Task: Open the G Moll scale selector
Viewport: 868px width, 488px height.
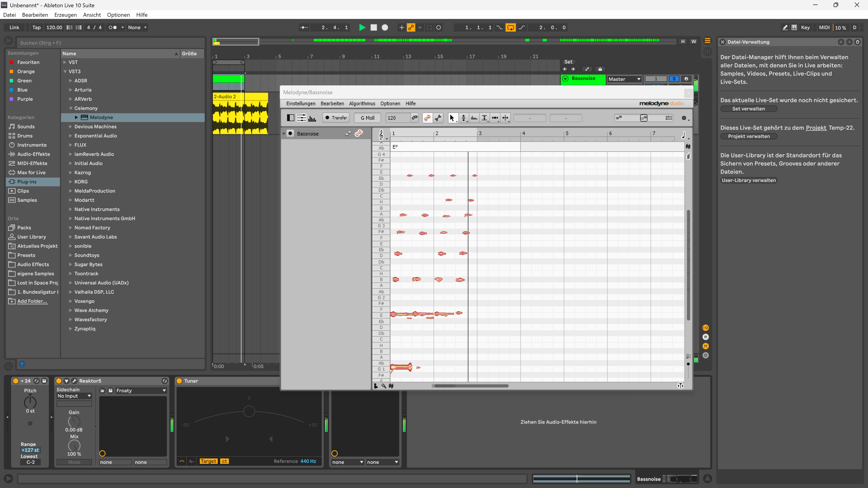Action: (x=367, y=118)
